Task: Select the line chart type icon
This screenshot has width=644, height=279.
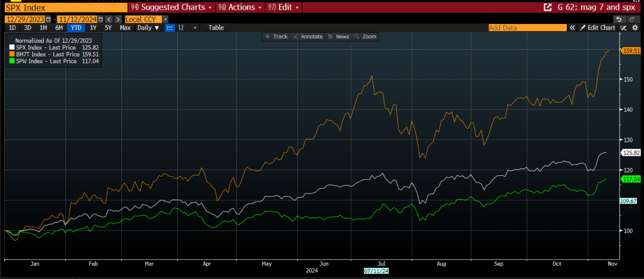Action: 170,28
